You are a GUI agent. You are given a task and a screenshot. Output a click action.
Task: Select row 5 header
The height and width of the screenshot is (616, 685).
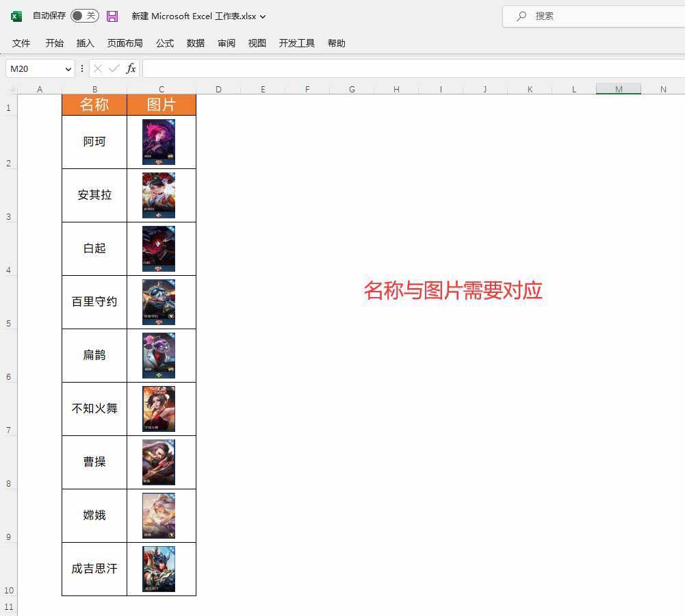[8, 303]
